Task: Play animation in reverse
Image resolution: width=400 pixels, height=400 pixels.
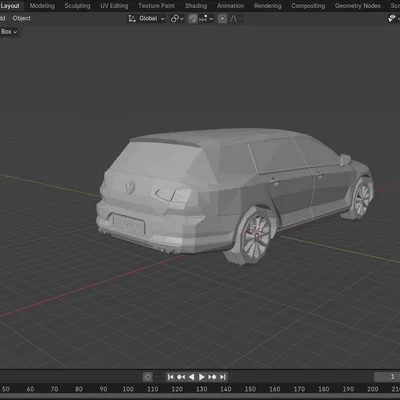Action: (191, 377)
